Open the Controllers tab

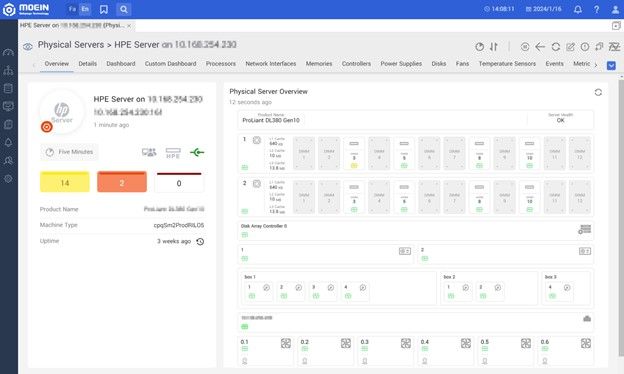coord(356,64)
